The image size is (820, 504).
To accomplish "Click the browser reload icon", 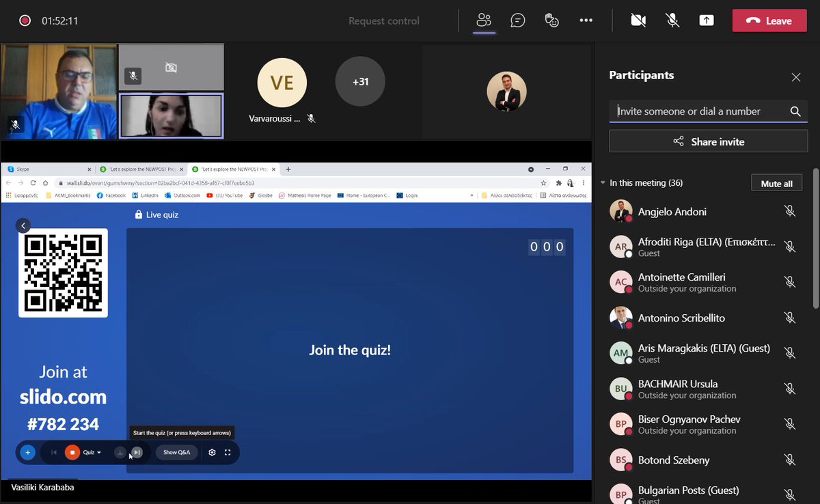I will pyautogui.click(x=33, y=183).
